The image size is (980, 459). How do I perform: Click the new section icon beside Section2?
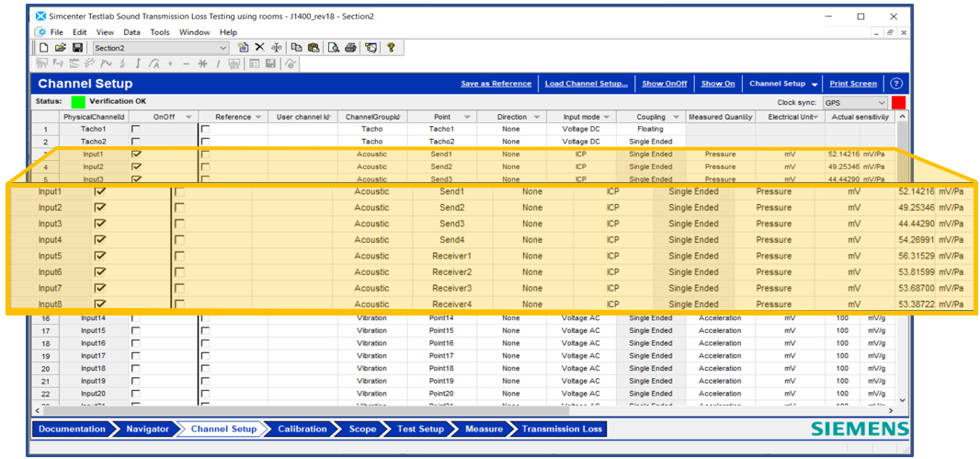243,48
